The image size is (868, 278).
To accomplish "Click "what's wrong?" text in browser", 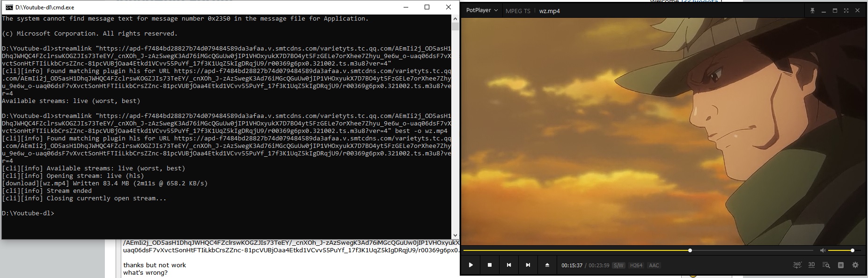I will [145, 273].
